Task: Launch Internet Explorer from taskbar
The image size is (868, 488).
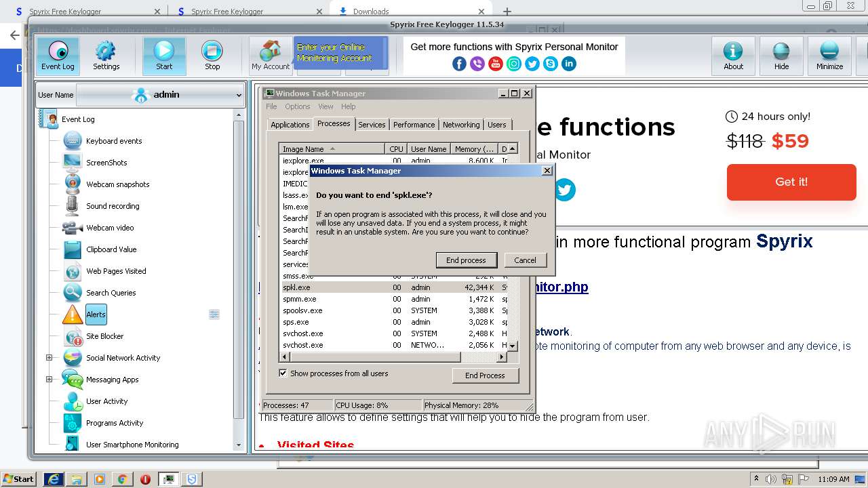Action: pos(54,479)
